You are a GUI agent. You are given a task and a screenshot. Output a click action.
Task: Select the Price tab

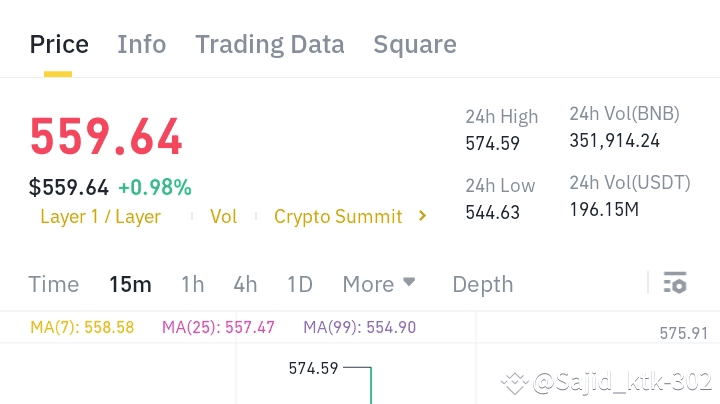coord(59,44)
